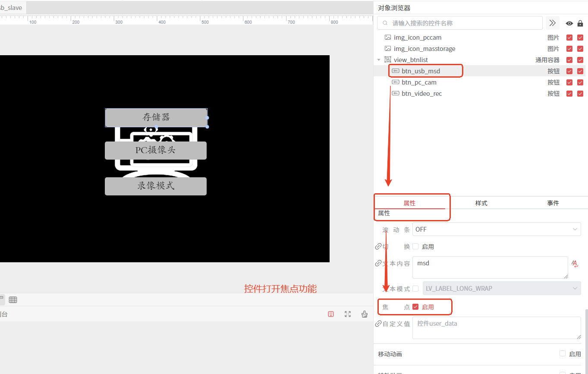Switch to the 属性 tab
Screen dimensions: 588x374
[x=409, y=203]
